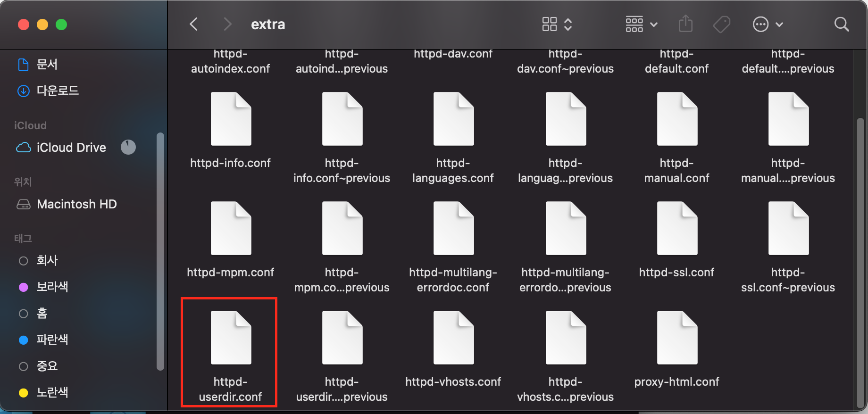Click the httpd-default.conf file name

pyautogui.click(x=677, y=61)
